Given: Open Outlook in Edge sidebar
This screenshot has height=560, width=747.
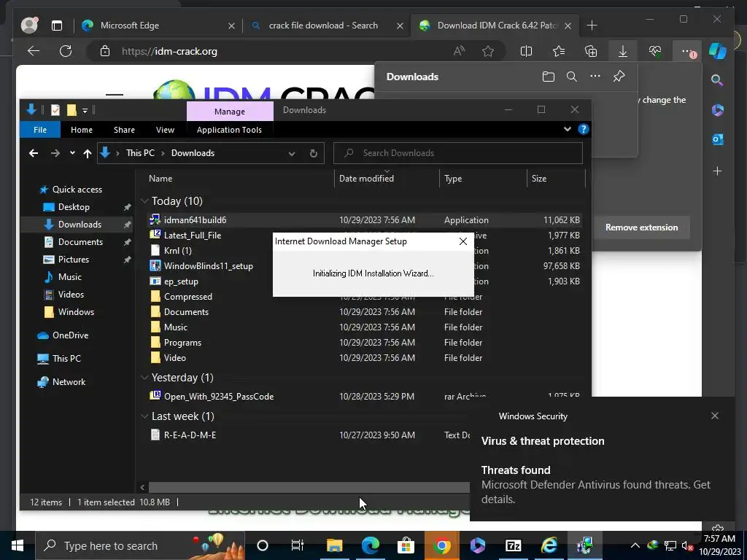Looking at the screenshot, I should (718, 139).
